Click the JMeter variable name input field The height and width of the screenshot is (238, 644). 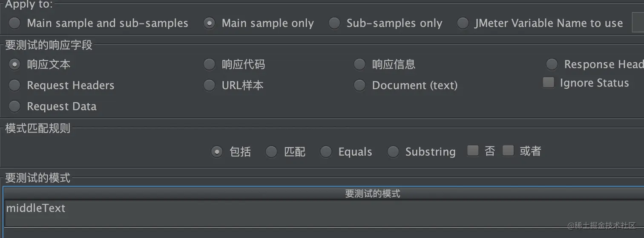[638, 23]
